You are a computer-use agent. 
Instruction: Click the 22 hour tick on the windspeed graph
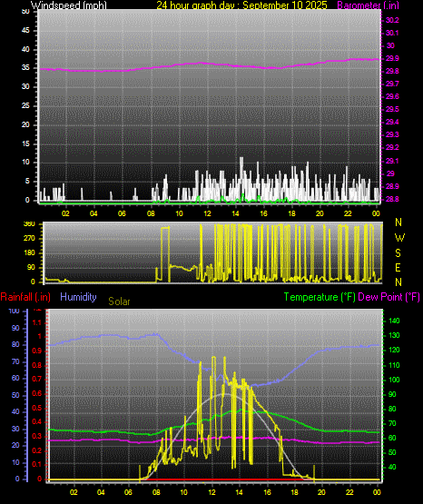coord(348,213)
